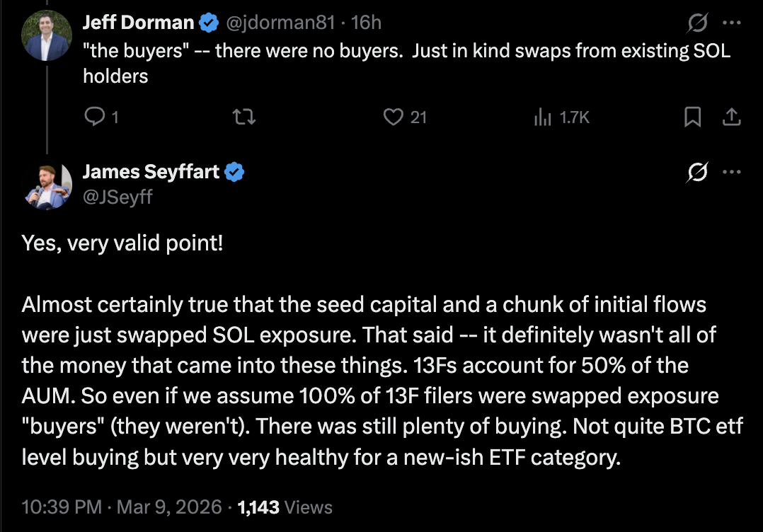The width and height of the screenshot is (763, 532).
Task: Open more options for Jeff Dorman's tweet
Action: [733, 22]
